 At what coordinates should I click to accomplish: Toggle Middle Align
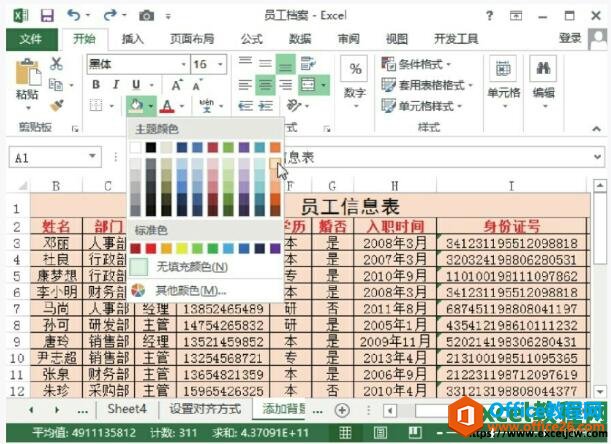tap(265, 63)
